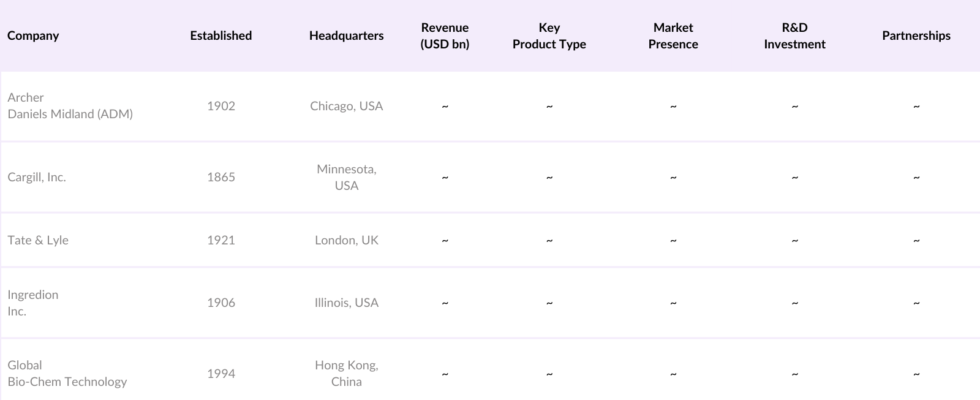The image size is (980, 400).
Task: Click the Company column header
Action: 33,36
